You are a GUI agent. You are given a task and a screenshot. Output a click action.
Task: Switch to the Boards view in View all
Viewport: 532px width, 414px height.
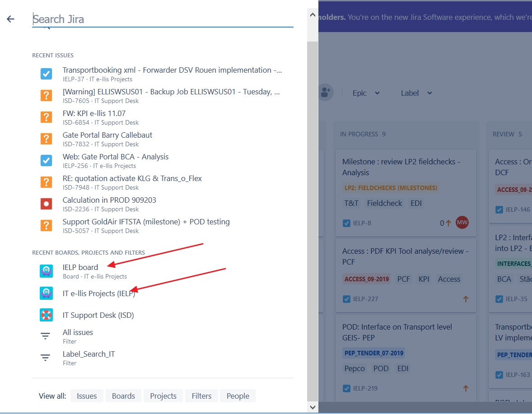click(123, 396)
